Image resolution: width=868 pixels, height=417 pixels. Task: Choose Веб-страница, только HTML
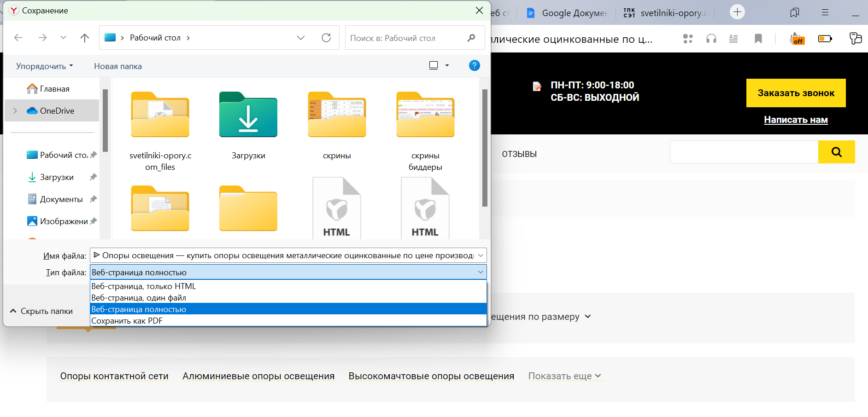288,286
